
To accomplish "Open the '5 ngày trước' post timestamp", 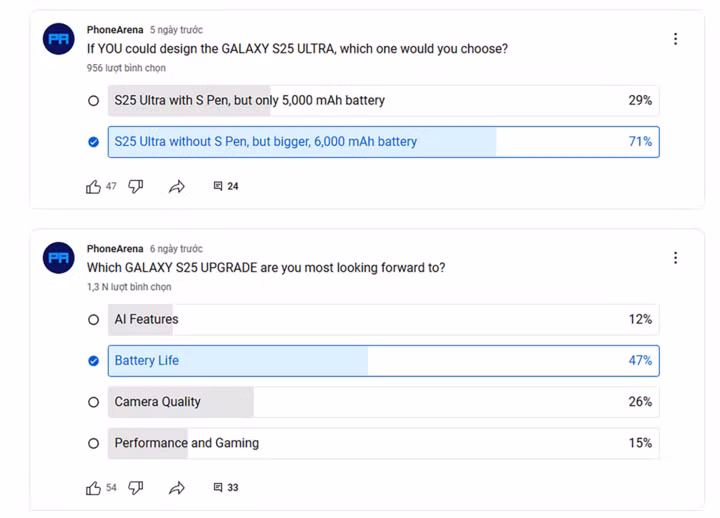I will pyautogui.click(x=176, y=30).
